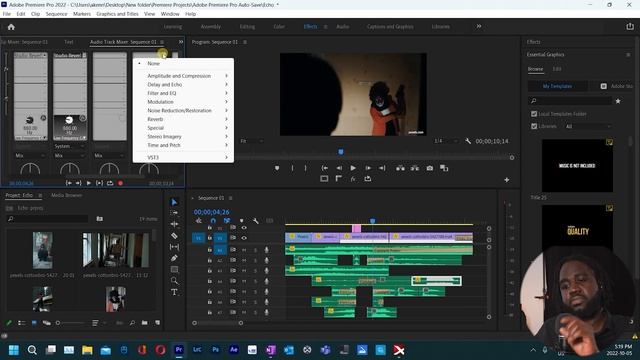Screen dimensions: 640x360
Task: Expand the Reverb effects submenu
Action: pos(183,119)
